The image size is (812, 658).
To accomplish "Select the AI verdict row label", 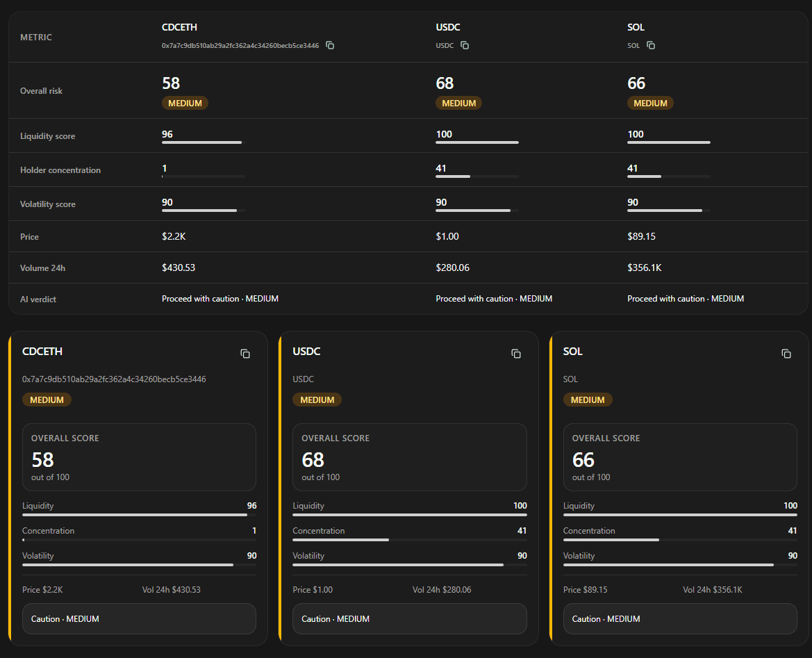I will [38, 299].
